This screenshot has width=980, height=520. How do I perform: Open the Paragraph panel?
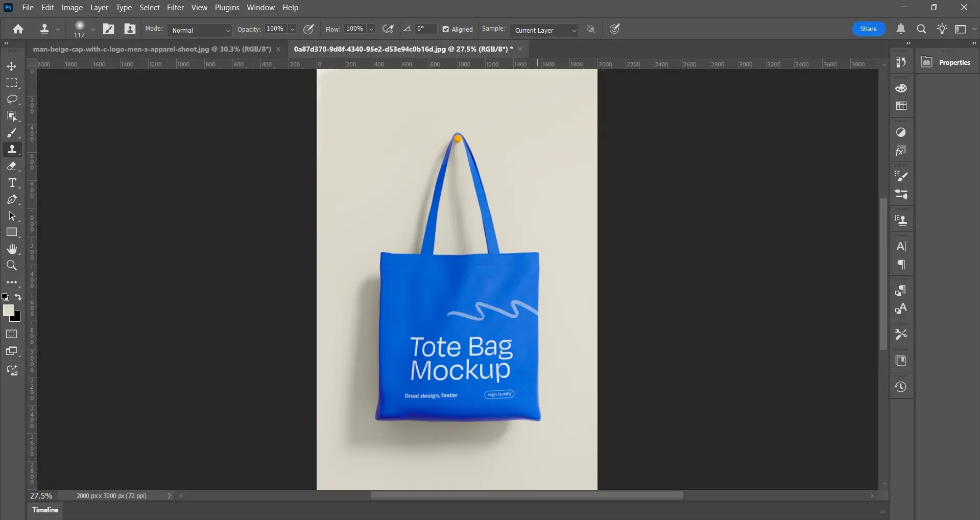902,265
